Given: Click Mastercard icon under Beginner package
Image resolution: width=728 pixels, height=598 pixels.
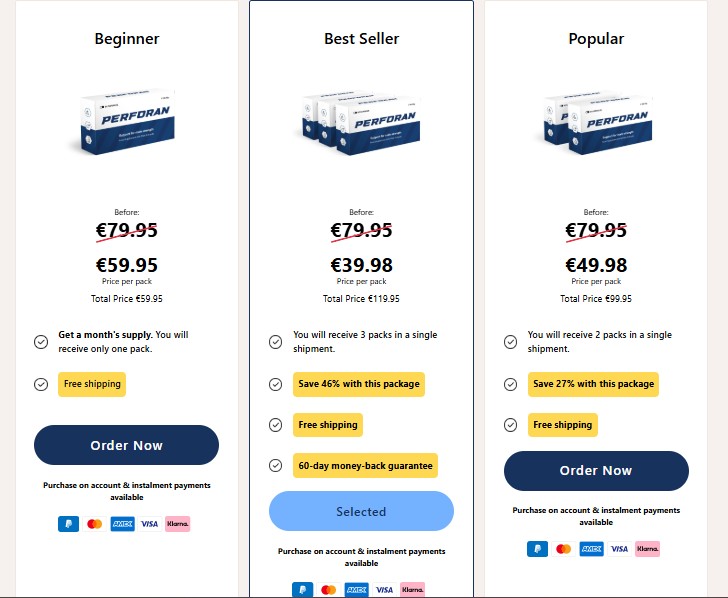Looking at the screenshot, I should coord(95,523).
